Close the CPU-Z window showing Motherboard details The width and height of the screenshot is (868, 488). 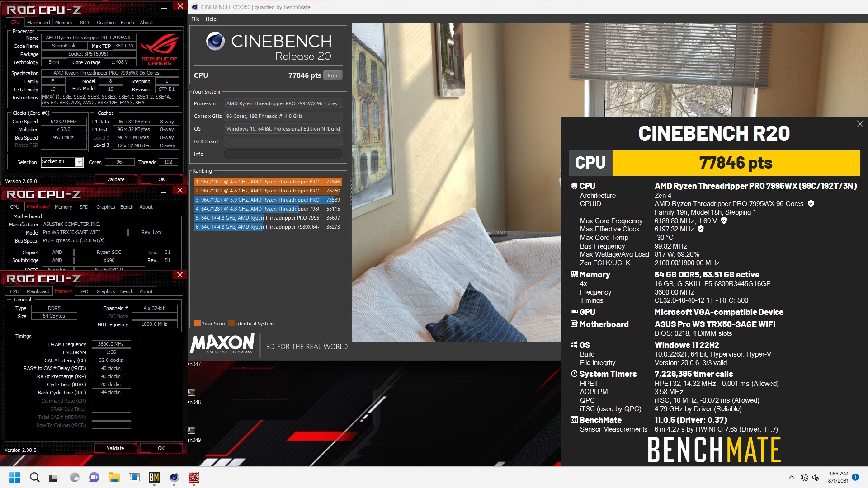click(x=180, y=191)
